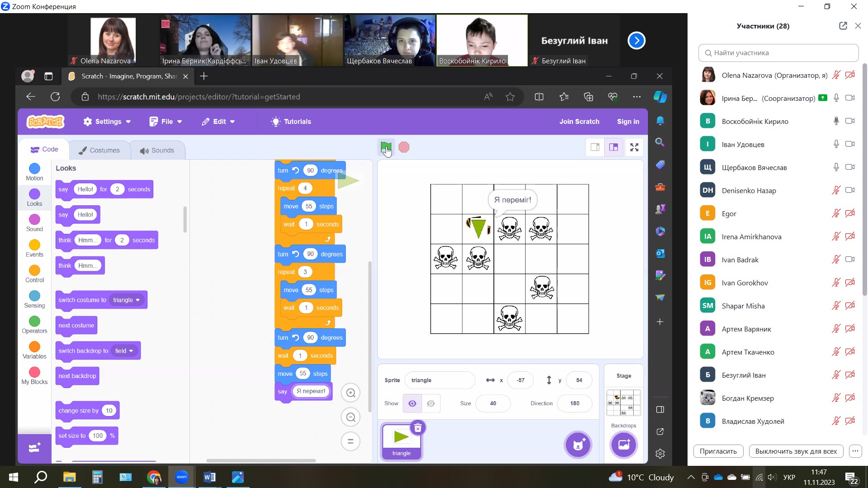Image resolution: width=868 pixels, height=488 pixels.
Task: Click the Join Scratch link
Action: click(579, 122)
